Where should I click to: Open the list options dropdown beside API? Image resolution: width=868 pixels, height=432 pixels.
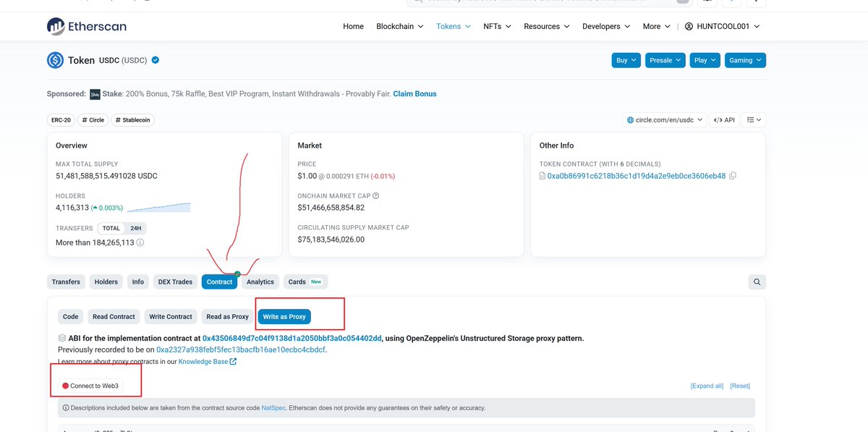(754, 120)
